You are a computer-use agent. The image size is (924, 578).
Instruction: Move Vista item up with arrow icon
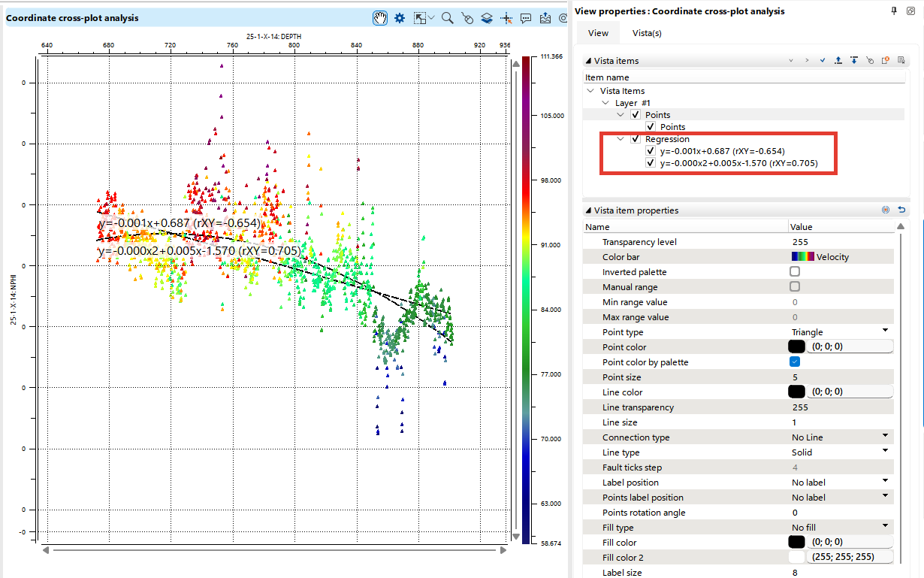coord(838,61)
